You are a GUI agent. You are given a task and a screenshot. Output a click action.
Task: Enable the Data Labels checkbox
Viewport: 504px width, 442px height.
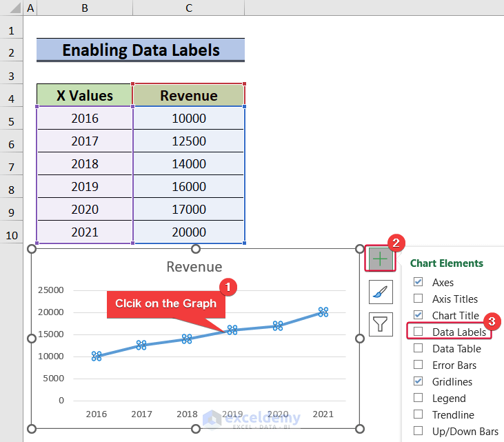point(418,332)
